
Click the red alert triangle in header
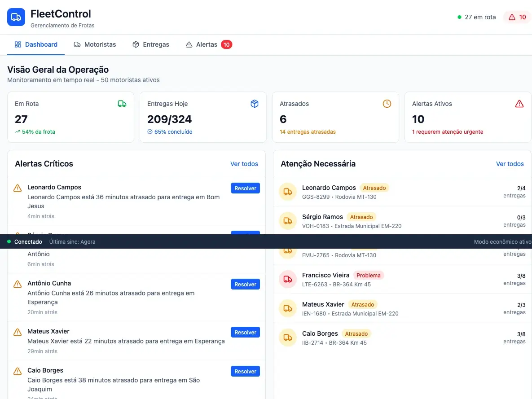tap(512, 17)
